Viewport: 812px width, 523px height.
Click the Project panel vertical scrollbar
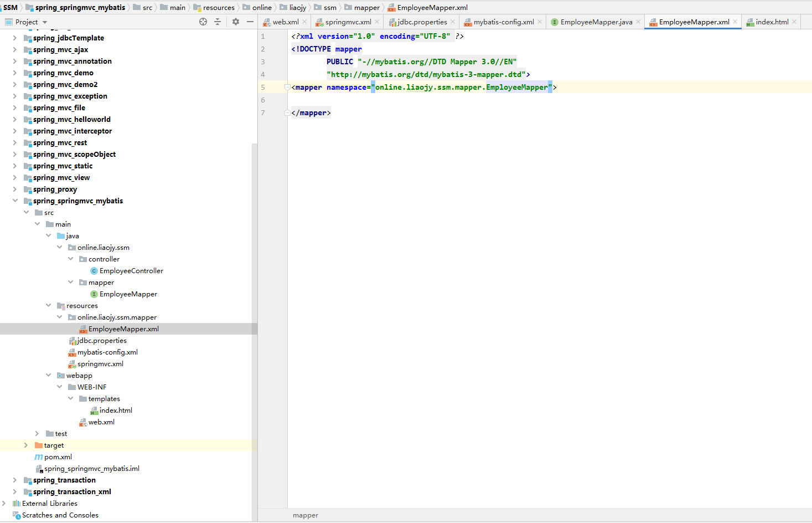[x=255, y=331]
